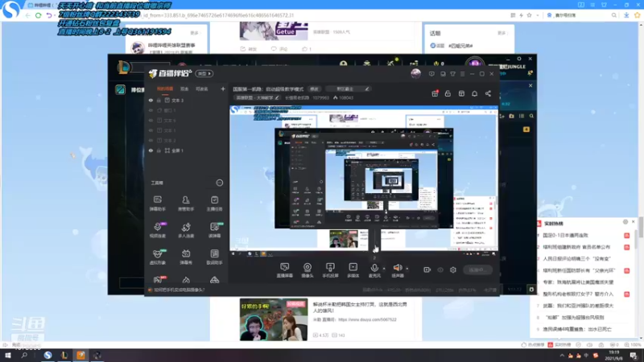Screen dimensions: 644x362
Task: Click the League of Legends taskbar icon
Action: (x=64, y=356)
